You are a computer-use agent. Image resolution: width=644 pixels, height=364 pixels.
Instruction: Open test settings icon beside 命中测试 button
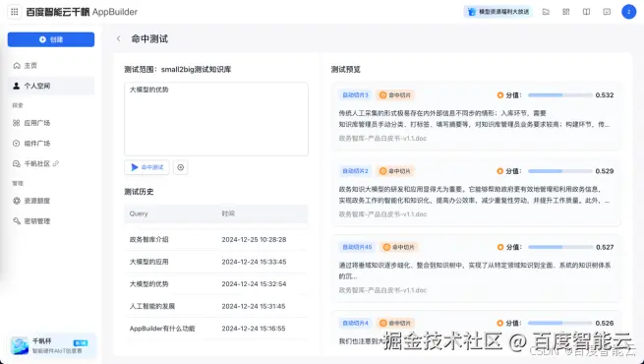click(x=181, y=167)
